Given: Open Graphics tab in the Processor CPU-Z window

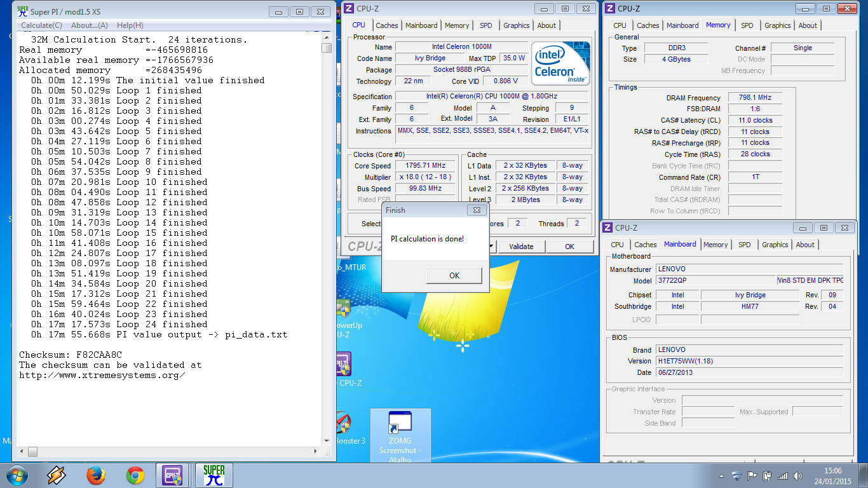Looking at the screenshot, I should pos(517,25).
